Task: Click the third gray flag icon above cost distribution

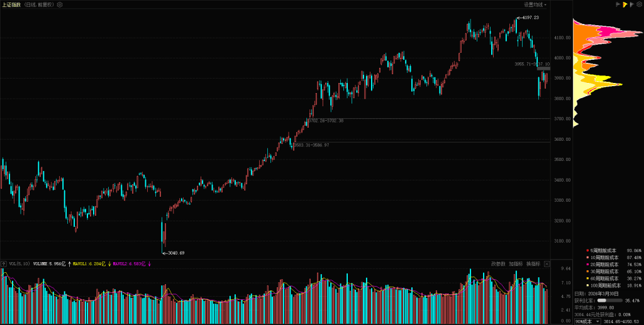Action: coord(632,5)
